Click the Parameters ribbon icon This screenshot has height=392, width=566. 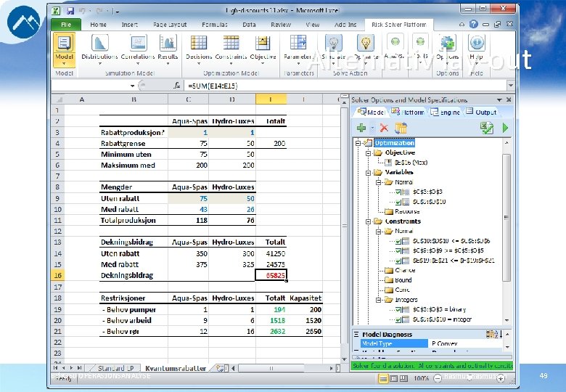tap(298, 43)
